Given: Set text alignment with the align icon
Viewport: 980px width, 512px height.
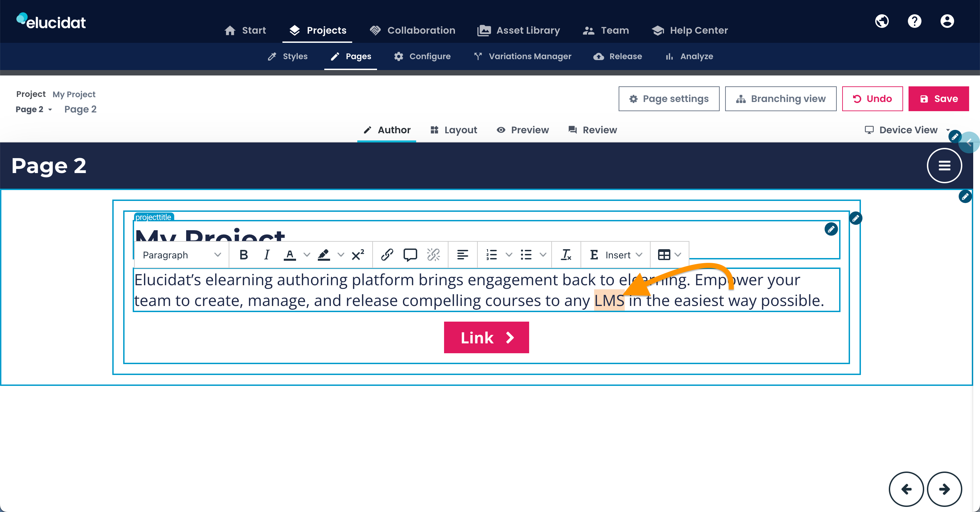Looking at the screenshot, I should tap(463, 255).
